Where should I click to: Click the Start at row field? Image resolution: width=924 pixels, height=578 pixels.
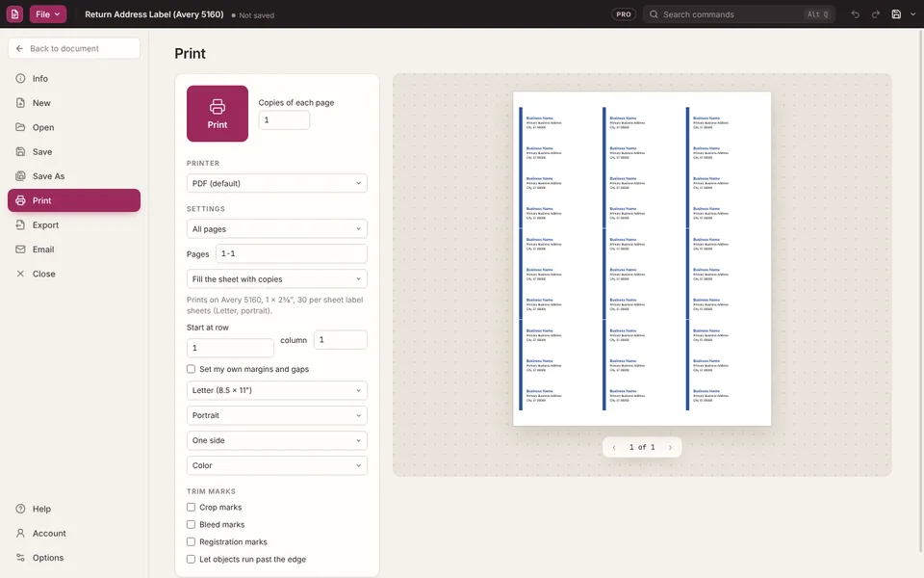[230, 348]
